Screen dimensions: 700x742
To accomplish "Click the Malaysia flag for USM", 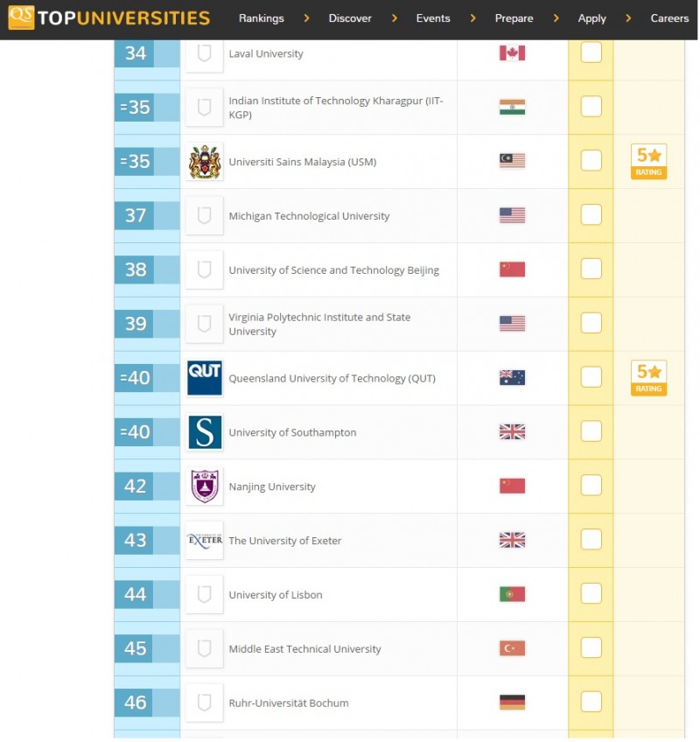I will pos(512,161).
